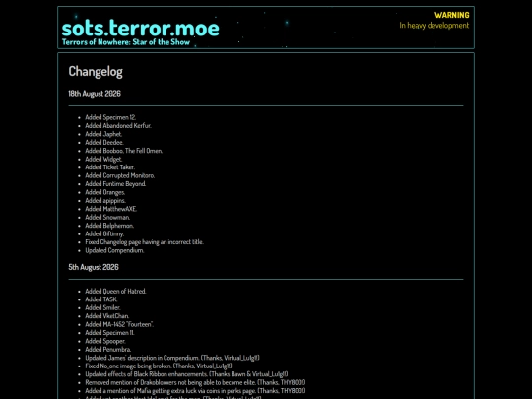Select the '5th August 2026' date heading
The image size is (532, 399).
coord(94,267)
